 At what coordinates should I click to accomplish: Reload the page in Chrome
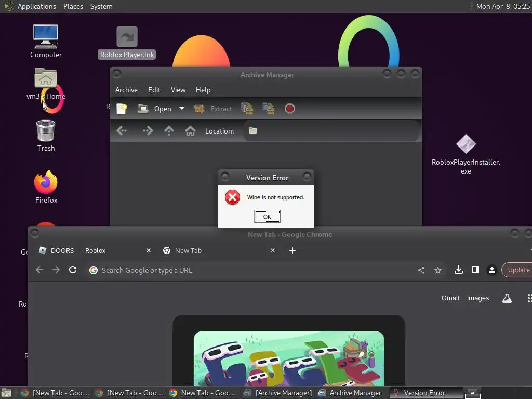pos(73,270)
